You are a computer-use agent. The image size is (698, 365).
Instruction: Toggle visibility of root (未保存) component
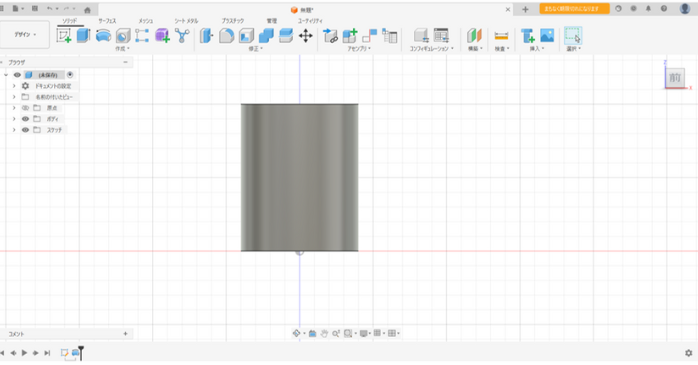17,75
